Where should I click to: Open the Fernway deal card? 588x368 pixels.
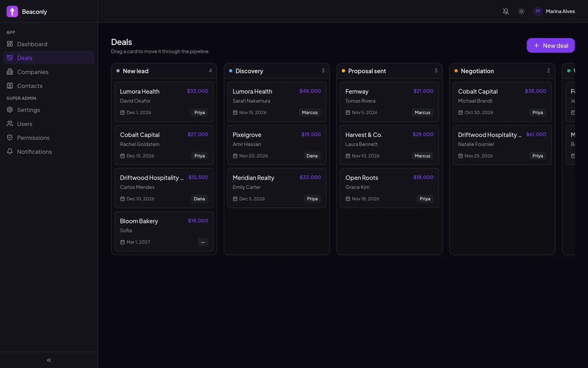tap(390, 102)
